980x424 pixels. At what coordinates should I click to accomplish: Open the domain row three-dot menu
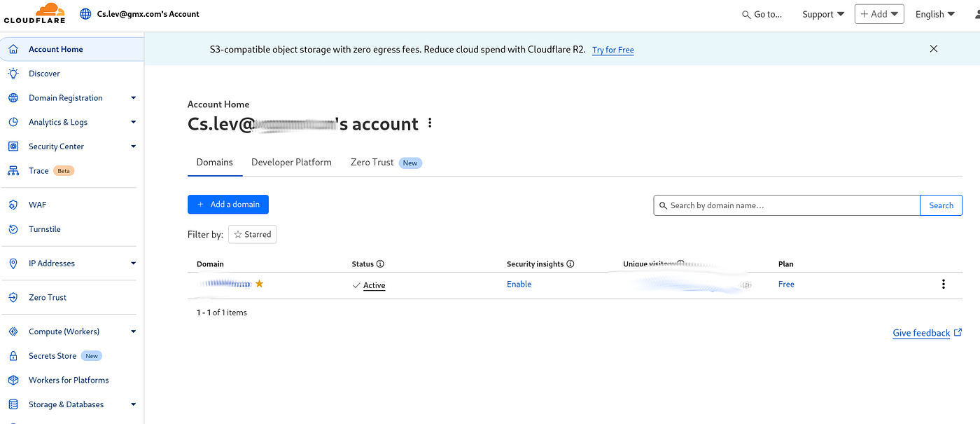point(944,284)
